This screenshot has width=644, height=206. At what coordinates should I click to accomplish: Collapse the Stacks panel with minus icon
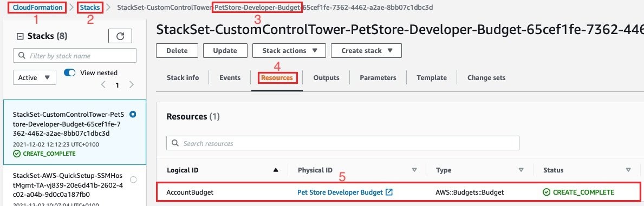[19, 36]
